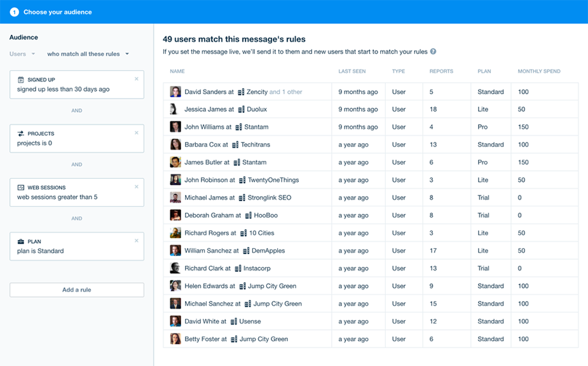The width and height of the screenshot is (588, 366).
Task: Click the company icon beside TwentyOneThings
Action: (x=243, y=180)
